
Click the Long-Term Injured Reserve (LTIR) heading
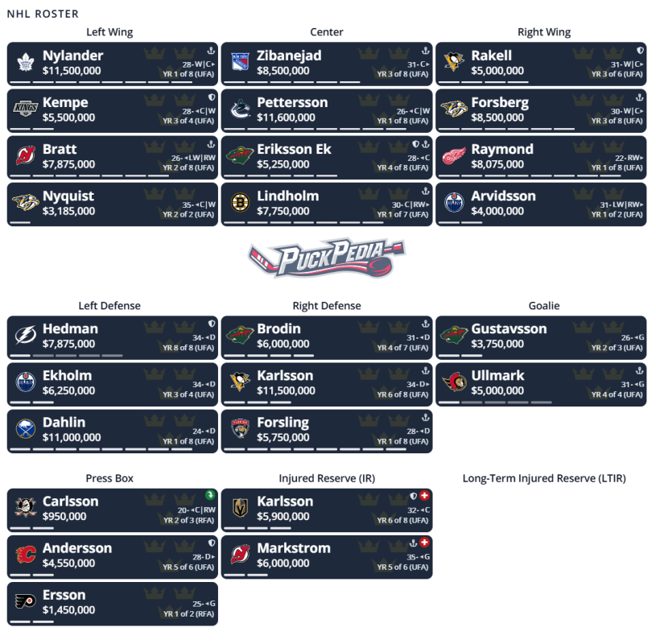[x=544, y=478]
